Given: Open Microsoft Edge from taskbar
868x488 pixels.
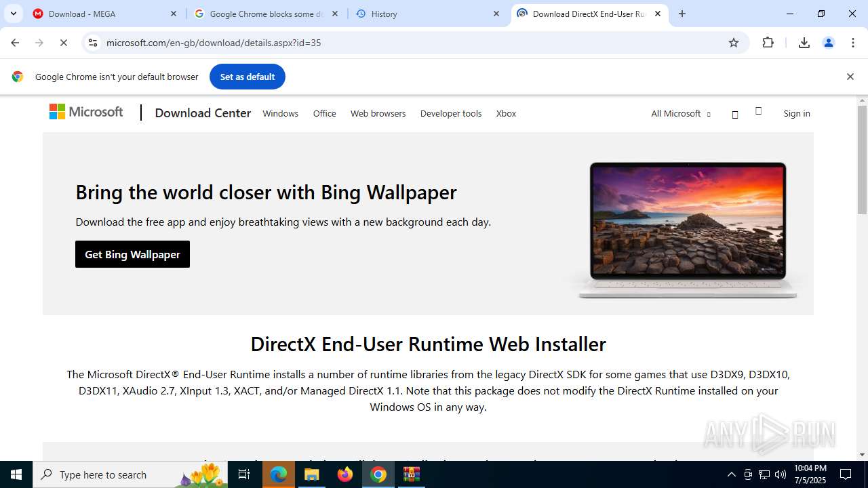Looking at the screenshot, I should tap(279, 474).
